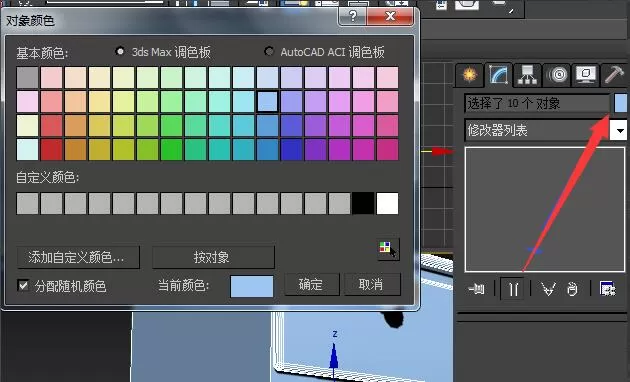Confirm with the OK (确定) button
The image size is (630, 382).
[x=312, y=284]
